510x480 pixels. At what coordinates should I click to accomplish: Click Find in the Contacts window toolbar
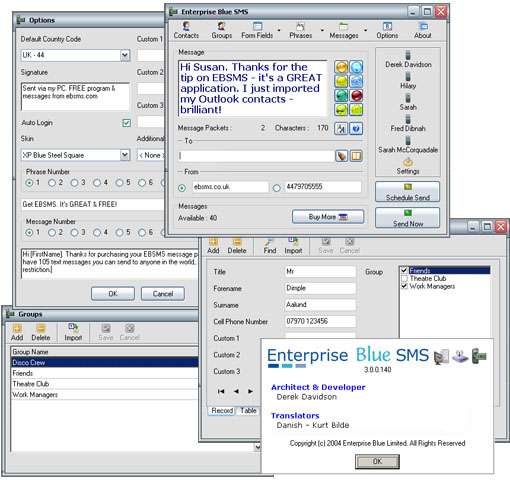tap(270, 246)
